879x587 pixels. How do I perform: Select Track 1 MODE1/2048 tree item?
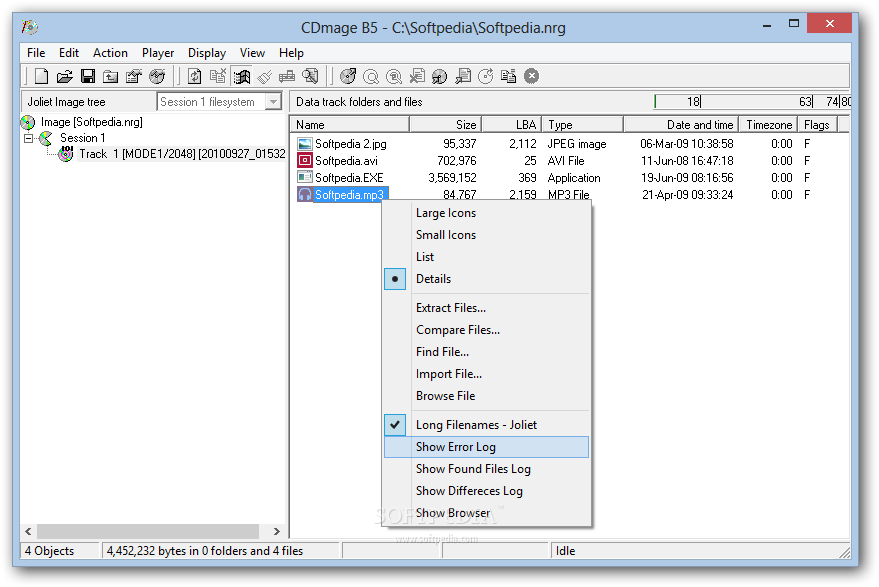tap(182, 154)
